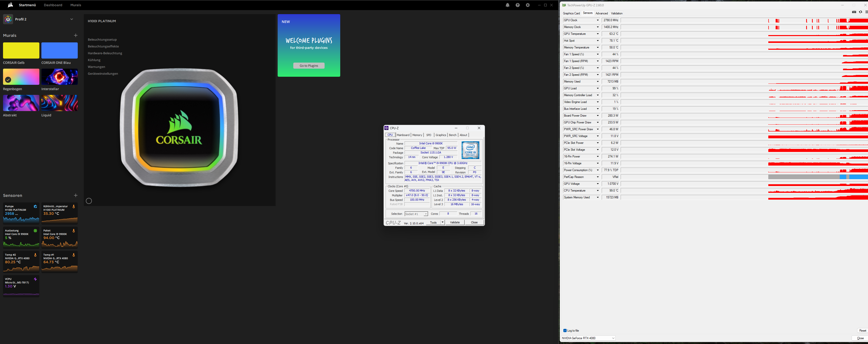868x344 pixels.
Task: Toggle the Log to file checkbox
Action: pos(565,331)
